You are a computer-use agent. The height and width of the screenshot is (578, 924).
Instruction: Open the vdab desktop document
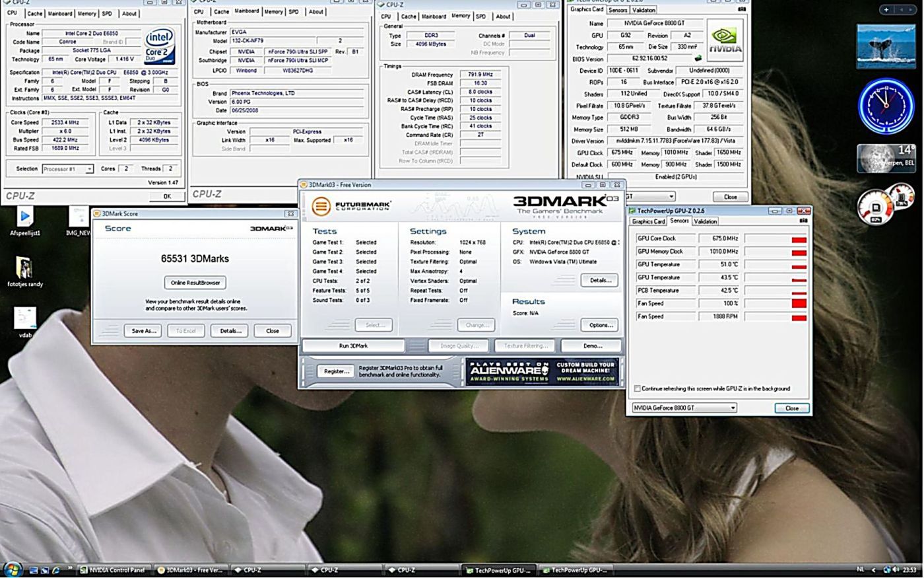click(x=25, y=322)
